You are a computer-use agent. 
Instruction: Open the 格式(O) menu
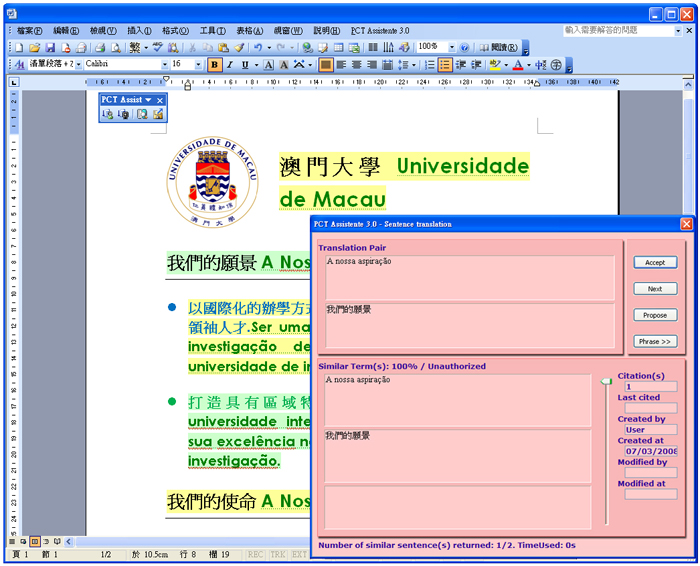pyautogui.click(x=175, y=31)
